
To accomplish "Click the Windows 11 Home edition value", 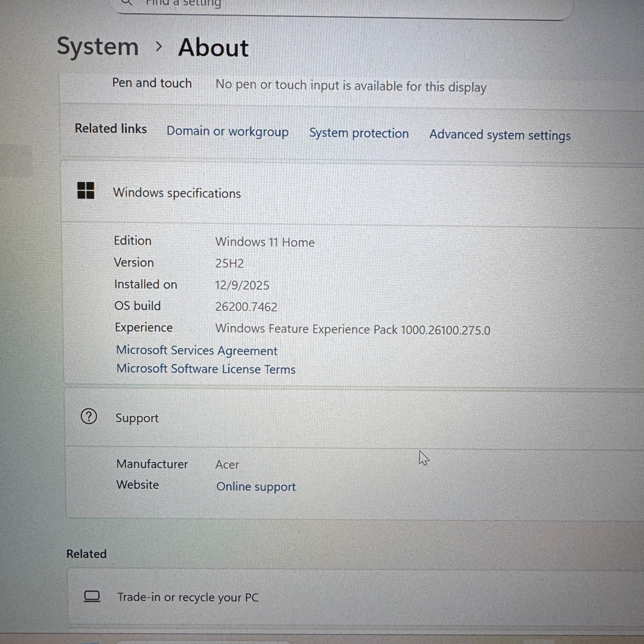I will pos(265,242).
